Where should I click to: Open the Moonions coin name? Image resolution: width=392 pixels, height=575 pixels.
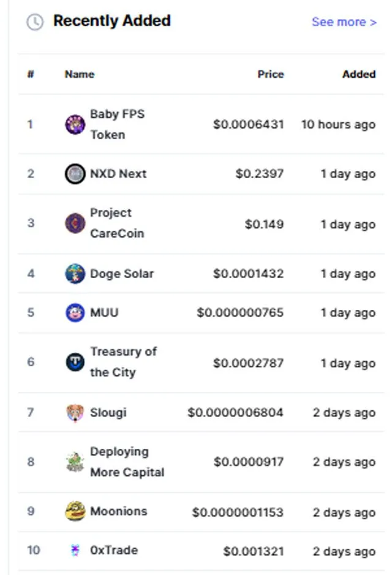pos(118,511)
